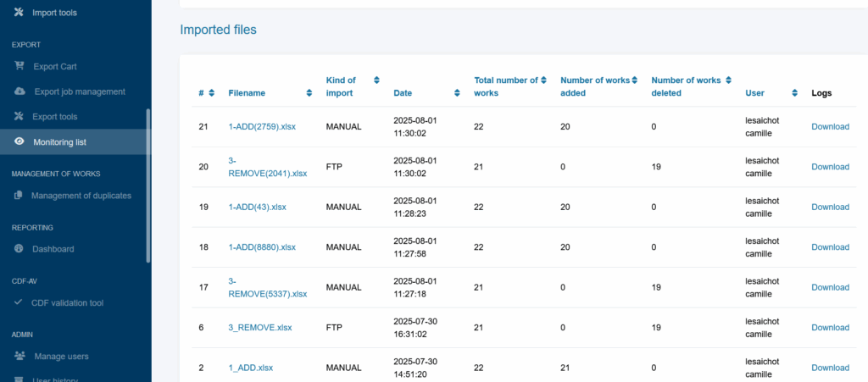
Task: Click the CDF validation tool checkmark icon
Action: point(19,302)
